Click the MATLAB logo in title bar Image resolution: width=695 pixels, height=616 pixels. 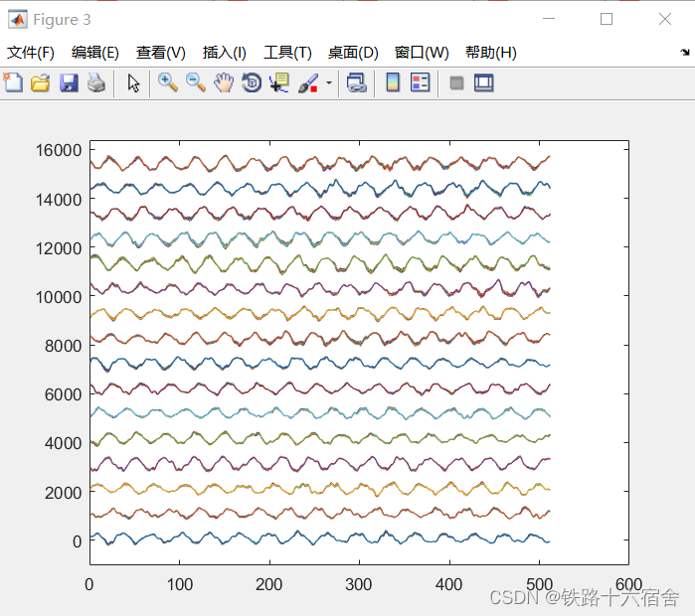coord(18,20)
